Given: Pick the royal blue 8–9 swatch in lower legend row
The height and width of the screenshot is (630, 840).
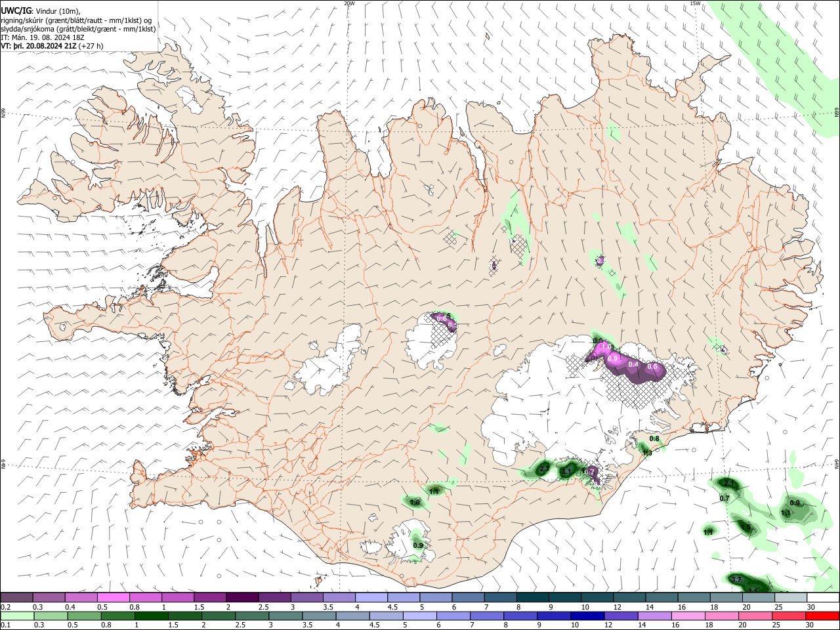Looking at the screenshot, I should coord(521,616).
